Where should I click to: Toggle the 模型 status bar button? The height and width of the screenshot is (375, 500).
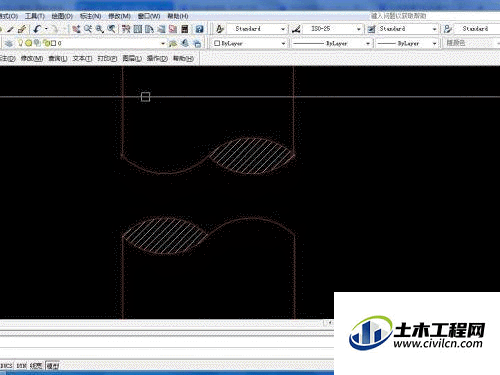click(53, 366)
